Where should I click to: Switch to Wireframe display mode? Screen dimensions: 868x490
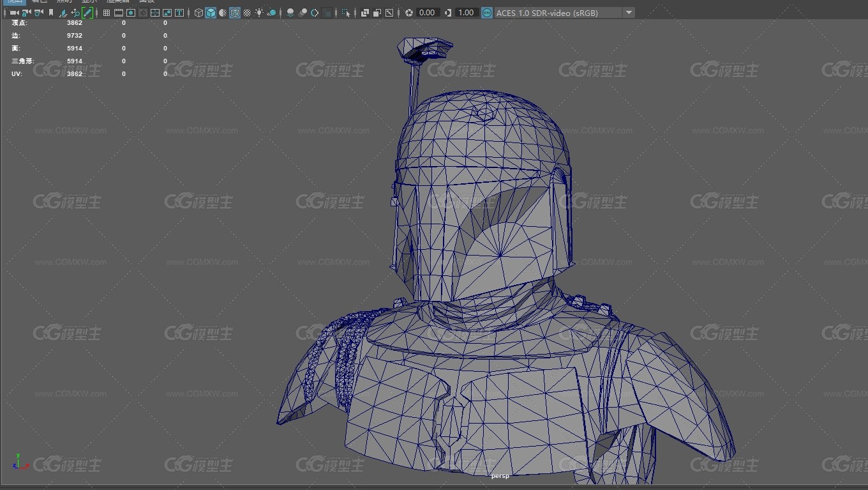[x=198, y=13]
